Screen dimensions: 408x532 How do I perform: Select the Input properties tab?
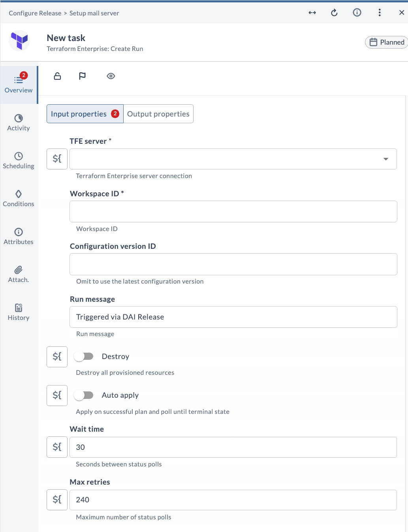click(85, 114)
